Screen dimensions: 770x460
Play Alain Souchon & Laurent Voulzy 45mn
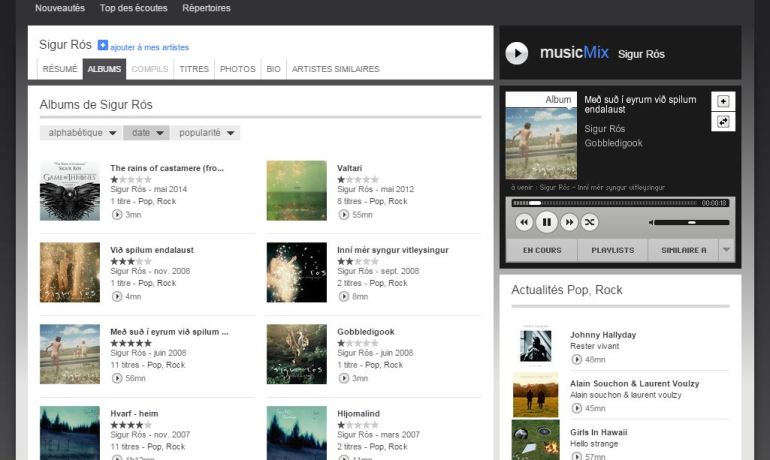click(x=577, y=408)
